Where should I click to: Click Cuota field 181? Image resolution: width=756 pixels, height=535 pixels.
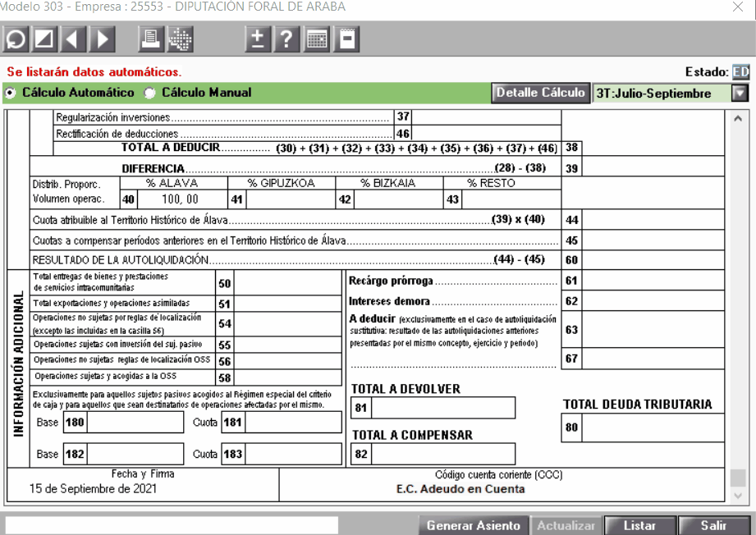point(293,423)
